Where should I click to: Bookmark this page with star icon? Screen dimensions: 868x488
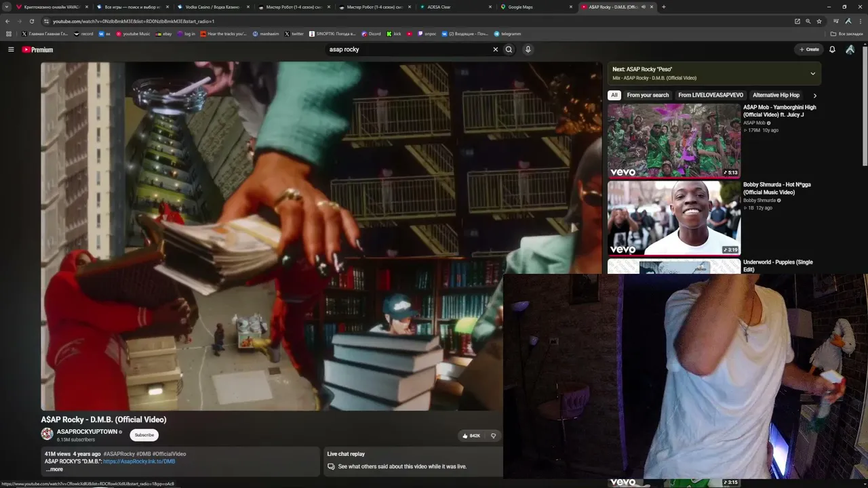(819, 21)
